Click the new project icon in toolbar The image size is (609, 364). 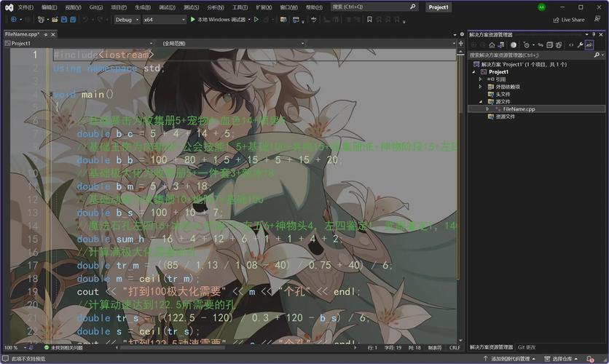point(41,20)
